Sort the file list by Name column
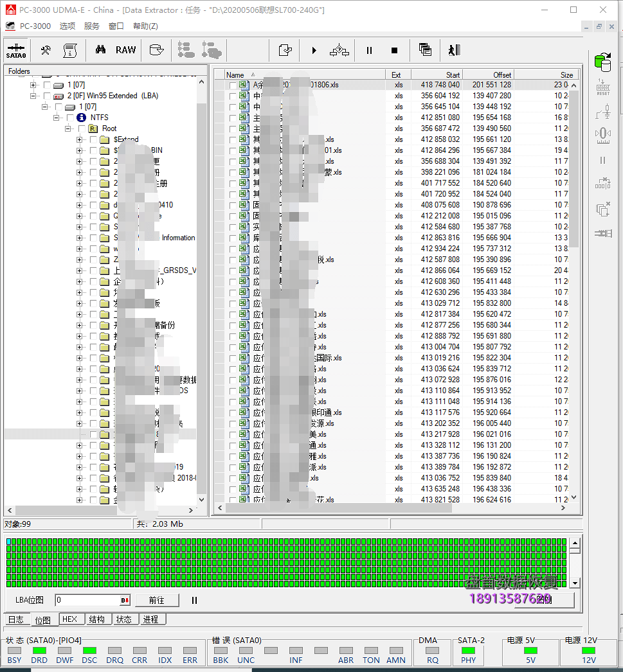 pyautogui.click(x=305, y=75)
